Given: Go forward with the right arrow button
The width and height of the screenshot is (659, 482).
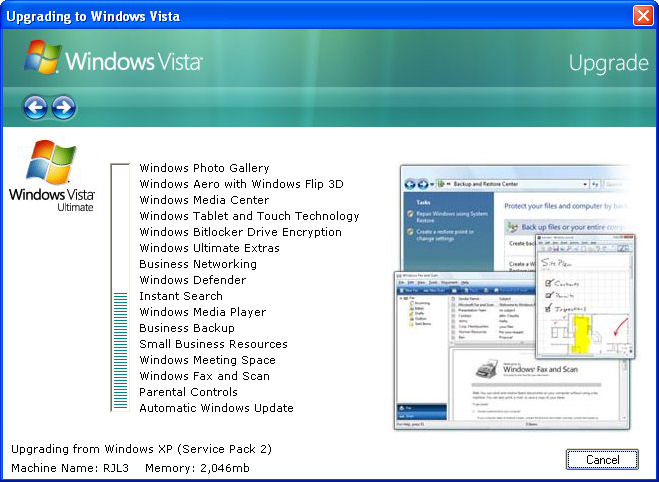Looking at the screenshot, I should (63, 107).
